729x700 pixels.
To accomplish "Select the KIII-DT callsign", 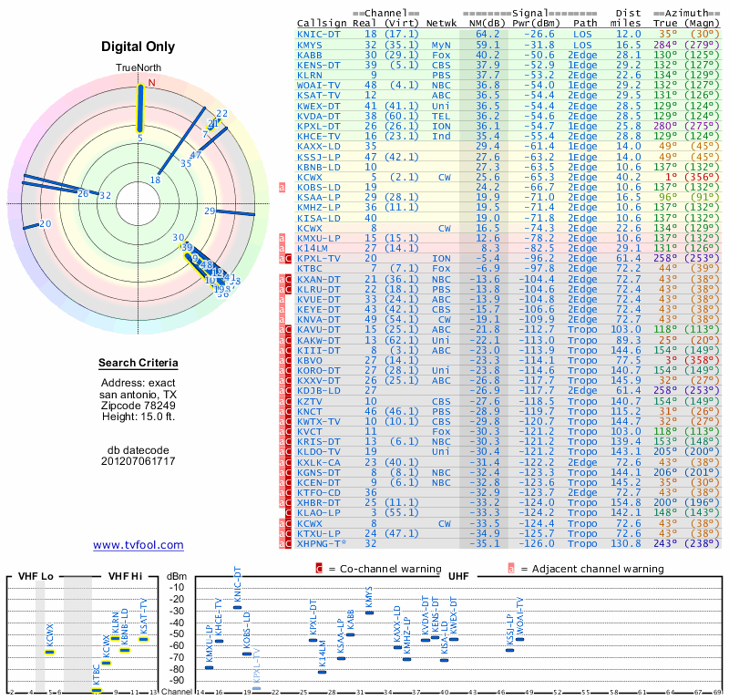I will click(x=318, y=350).
